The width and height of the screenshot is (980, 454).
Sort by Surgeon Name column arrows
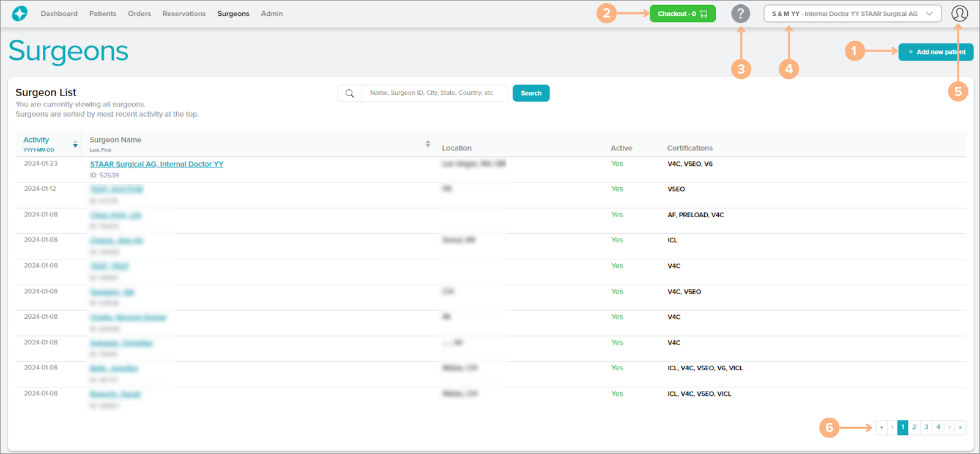tap(428, 144)
